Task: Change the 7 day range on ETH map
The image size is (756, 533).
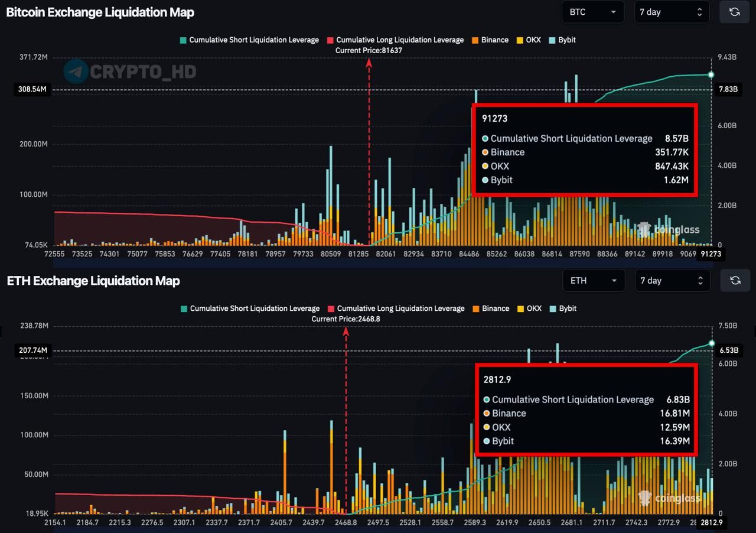Action: coord(672,280)
